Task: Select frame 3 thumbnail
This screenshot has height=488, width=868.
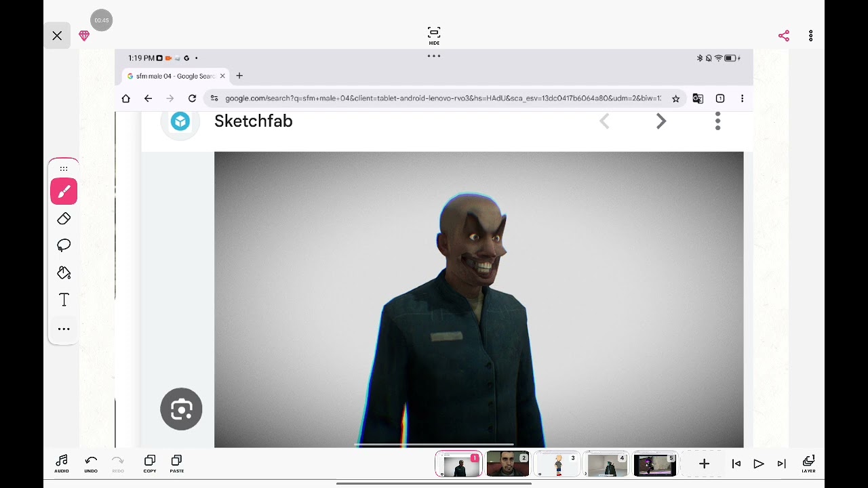Action: tap(557, 464)
